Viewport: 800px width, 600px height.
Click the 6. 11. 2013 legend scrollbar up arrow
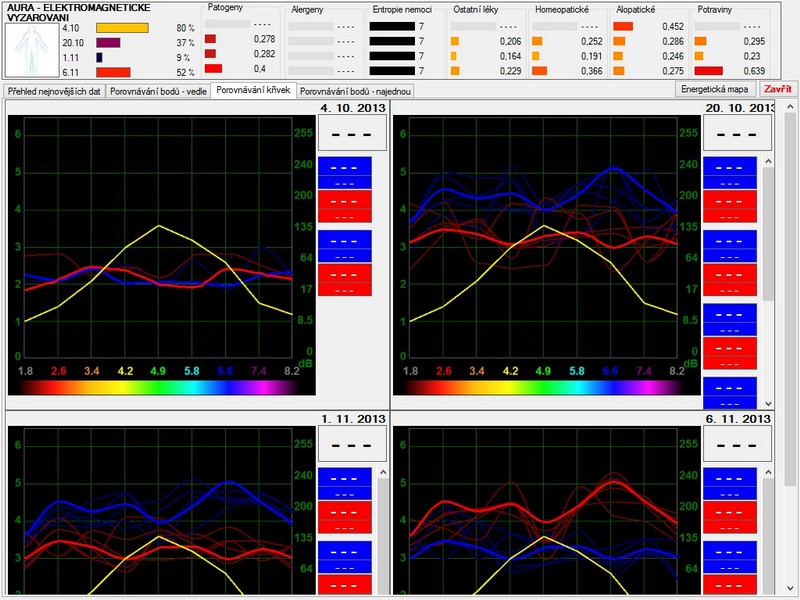pos(768,472)
